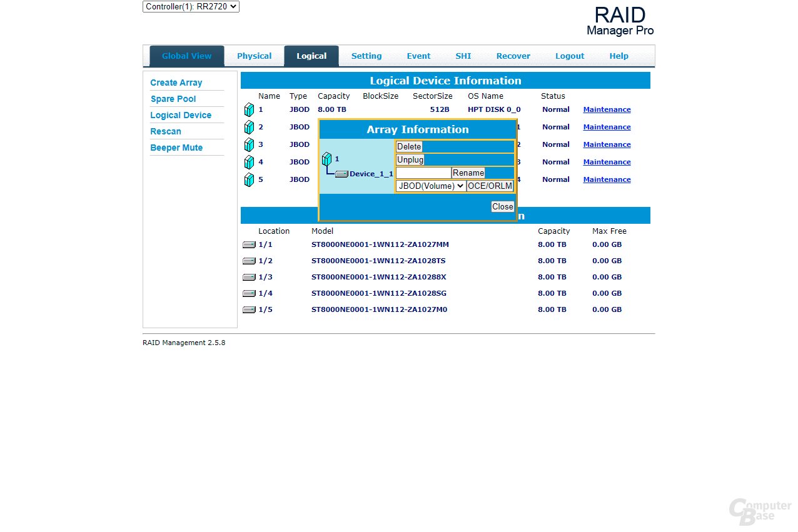Click the disk icon beside Device_1_1

point(341,174)
